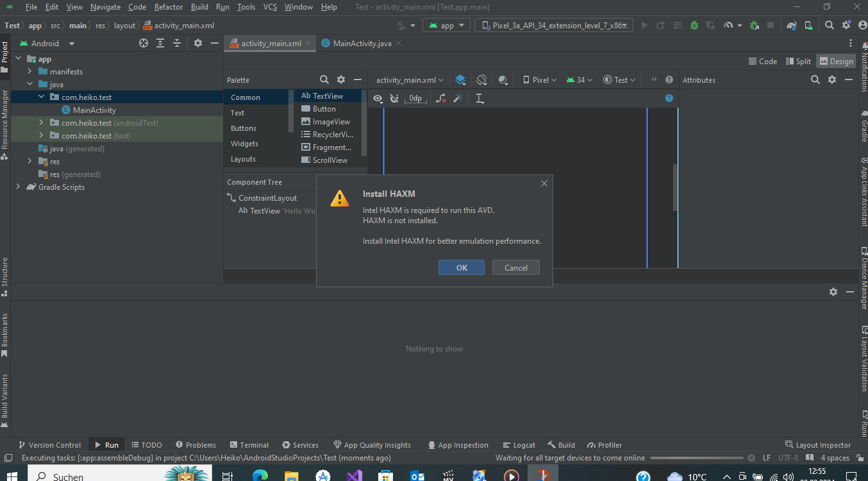The height and width of the screenshot is (481, 868).
Task: Click the locate target icon in Project panel
Action: (144, 44)
